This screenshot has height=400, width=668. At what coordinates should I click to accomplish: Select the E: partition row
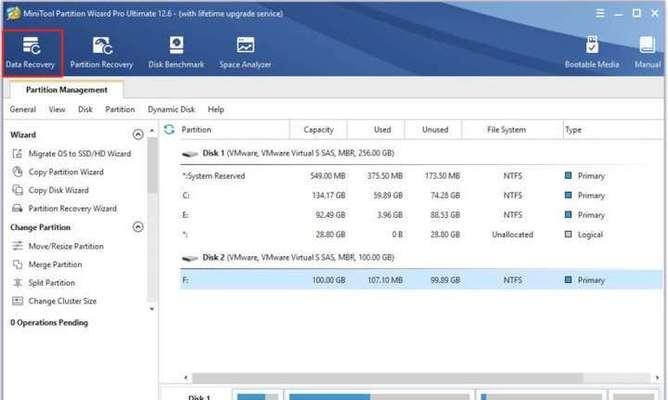click(421, 215)
